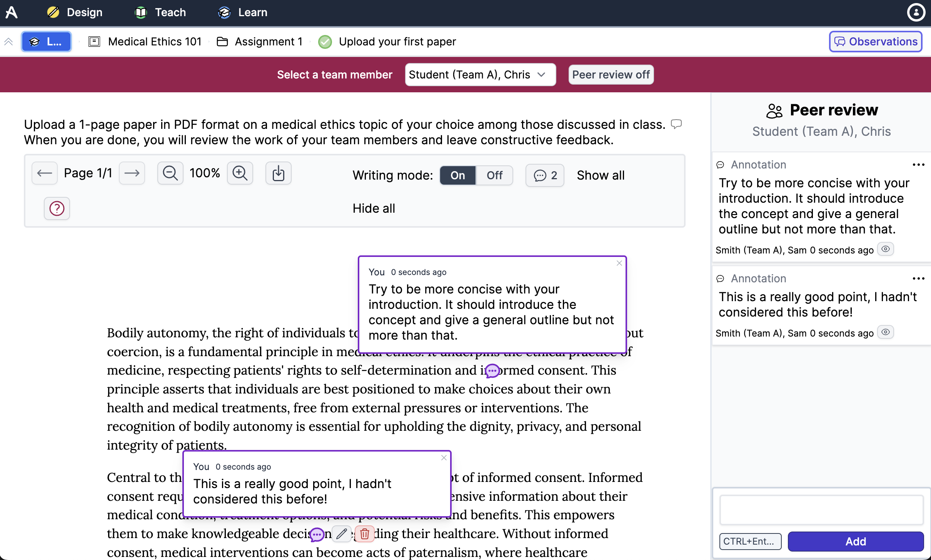
Task: Open the help question mark icon
Action: pyautogui.click(x=57, y=208)
